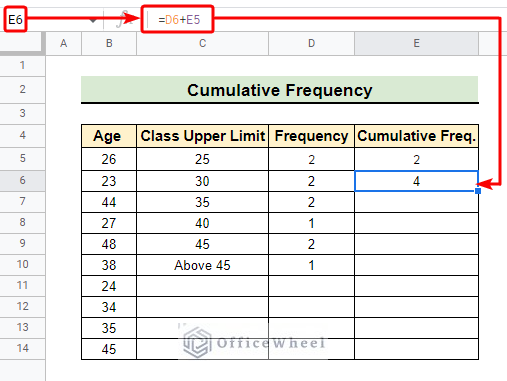Select column C header
The image size is (507, 381).
[x=202, y=43]
